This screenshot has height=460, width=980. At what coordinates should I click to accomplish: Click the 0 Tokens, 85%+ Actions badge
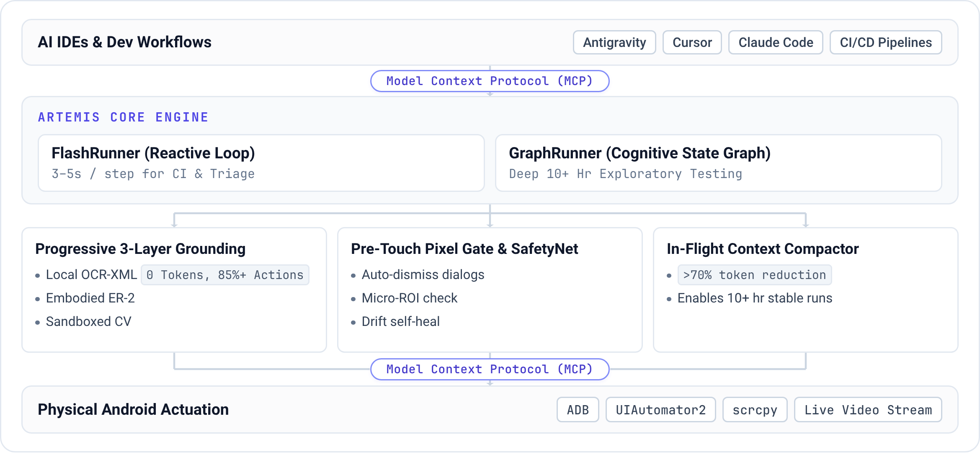[225, 275]
